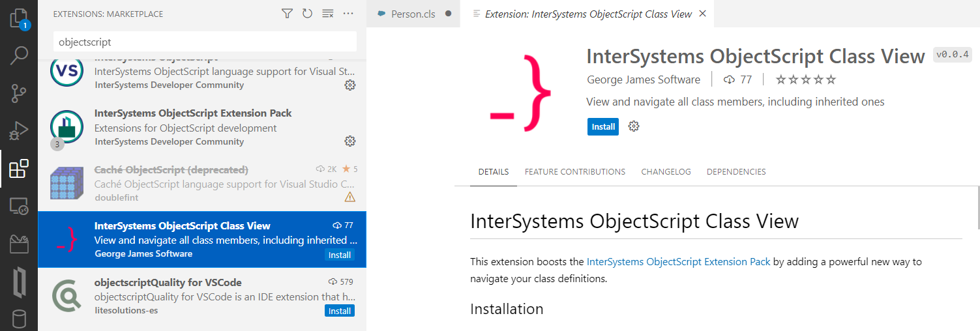
Task: Open manage gear for ObjectScript Extension Pack
Action: click(x=349, y=141)
